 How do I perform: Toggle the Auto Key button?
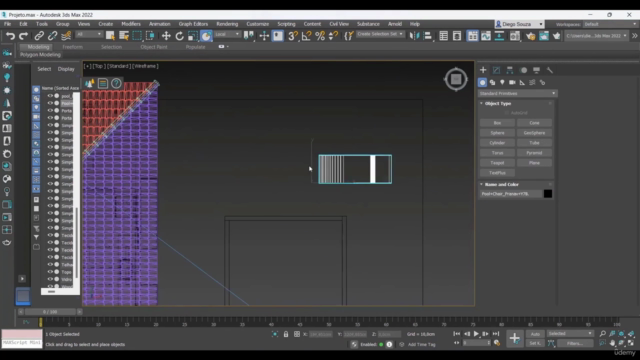pos(535,334)
